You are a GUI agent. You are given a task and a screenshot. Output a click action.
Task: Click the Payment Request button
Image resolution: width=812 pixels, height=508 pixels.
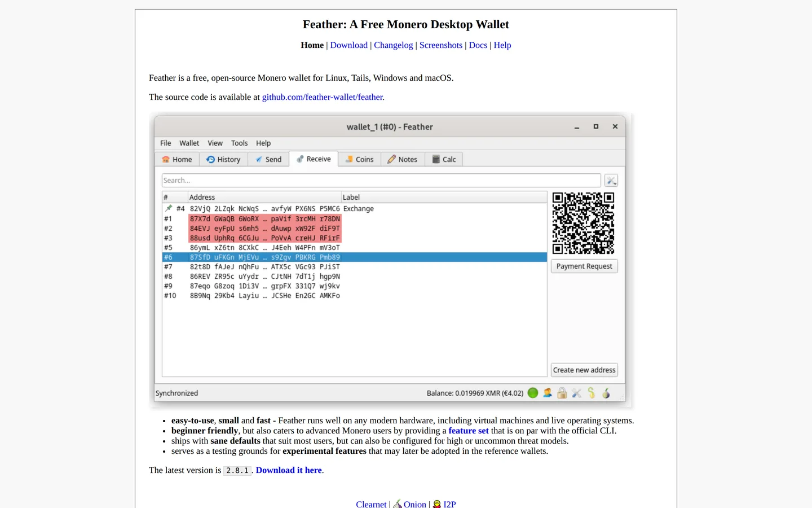(x=584, y=266)
